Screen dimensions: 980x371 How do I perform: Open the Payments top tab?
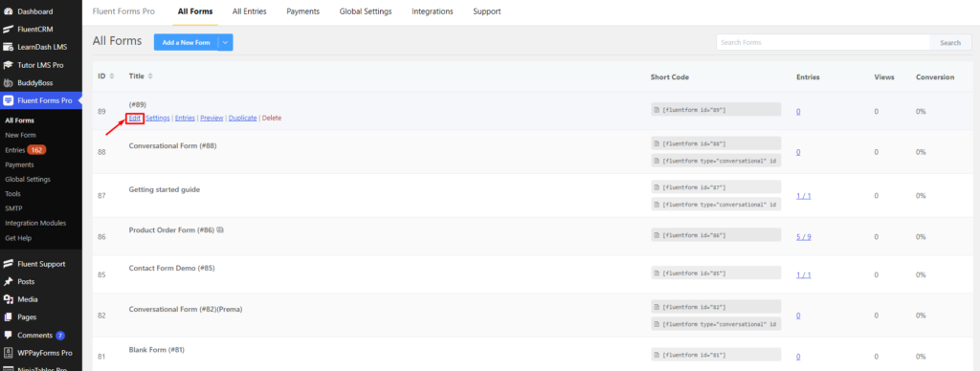[x=303, y=11]
